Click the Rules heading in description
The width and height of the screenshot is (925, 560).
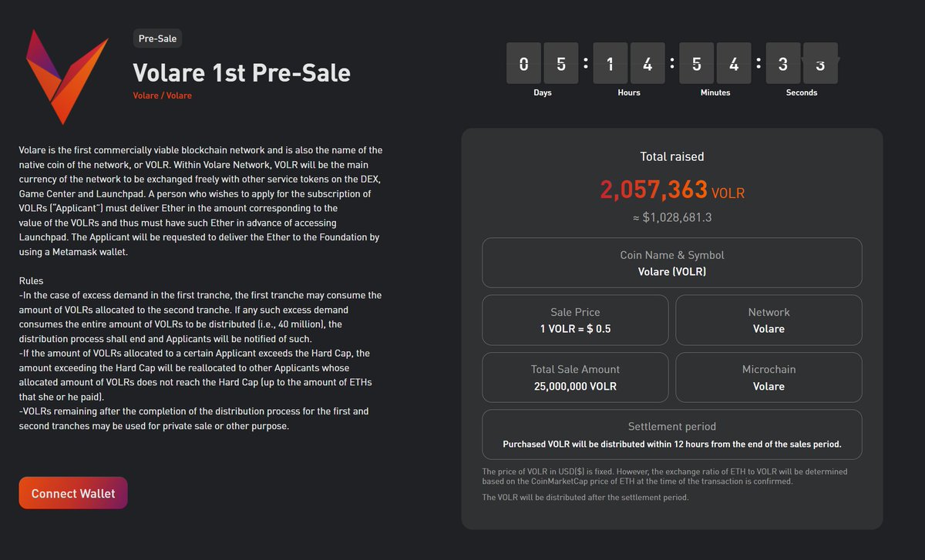pyautogui.click(x=32, y=281)
